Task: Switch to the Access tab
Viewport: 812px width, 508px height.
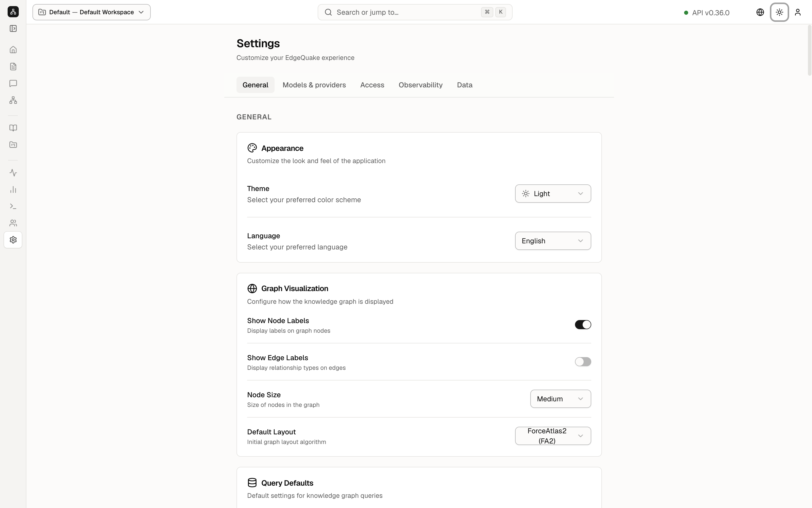Action: click(372, 85)
